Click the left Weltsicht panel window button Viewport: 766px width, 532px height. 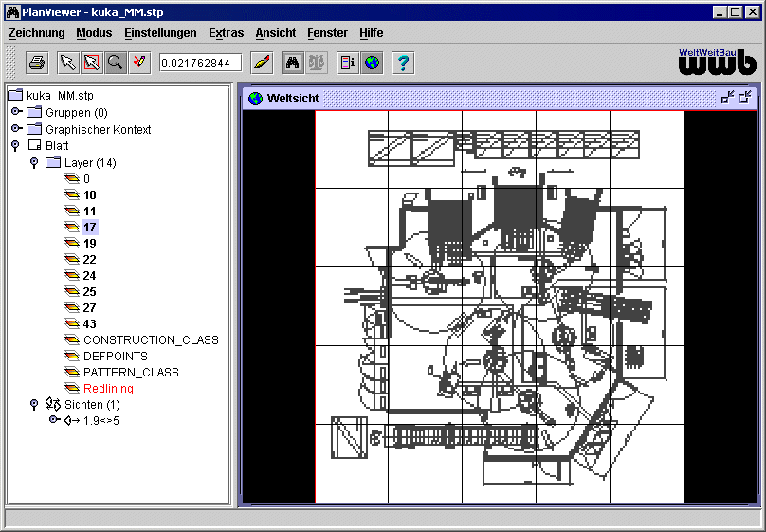pyautogui.click(x=727, y=98)
